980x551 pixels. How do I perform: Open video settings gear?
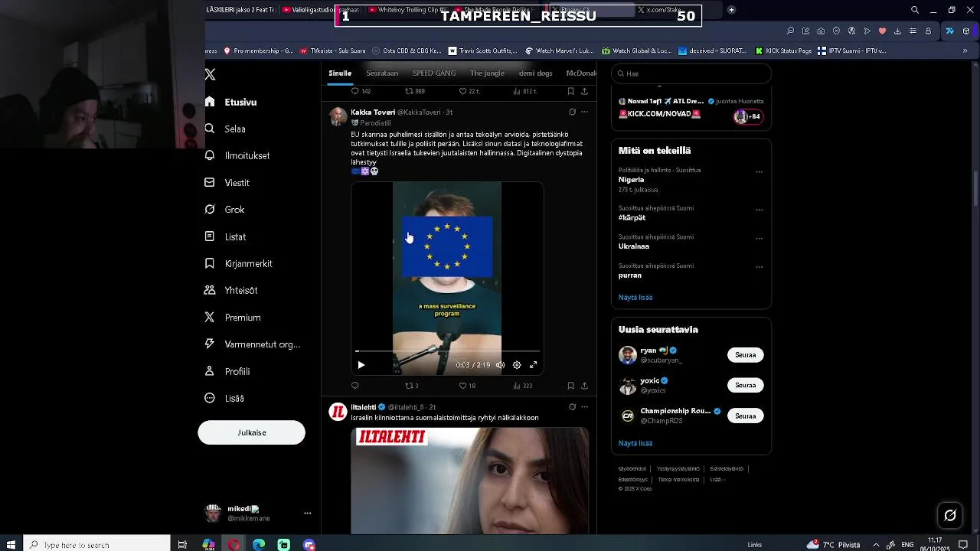(x=517, y=365)
